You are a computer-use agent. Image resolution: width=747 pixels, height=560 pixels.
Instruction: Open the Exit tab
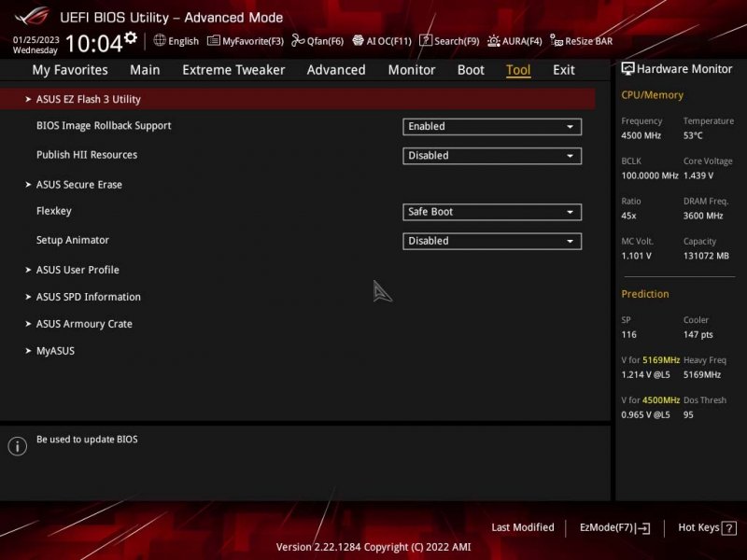coord(564,70)
